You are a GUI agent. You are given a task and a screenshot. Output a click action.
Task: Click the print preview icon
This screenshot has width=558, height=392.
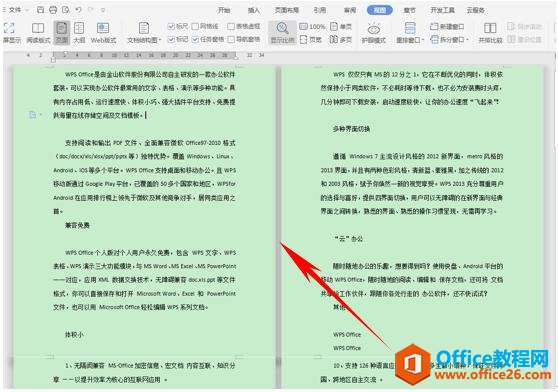(x=65, y=10)
